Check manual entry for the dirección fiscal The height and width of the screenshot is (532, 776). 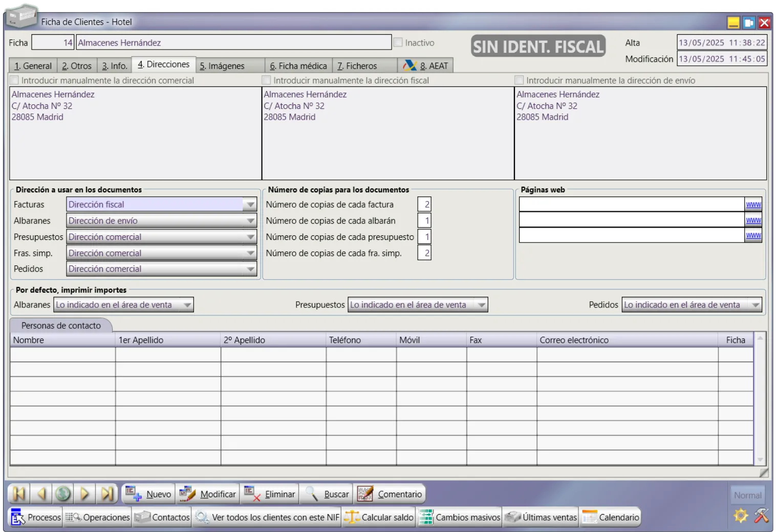pos(266,80)
